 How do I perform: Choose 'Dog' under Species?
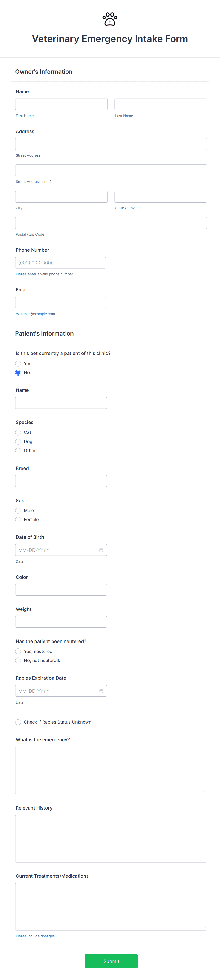(x=18, y=441)
